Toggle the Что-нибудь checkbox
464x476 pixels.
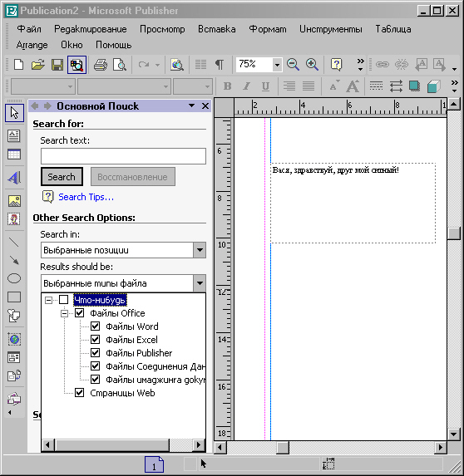pos(63,300)
